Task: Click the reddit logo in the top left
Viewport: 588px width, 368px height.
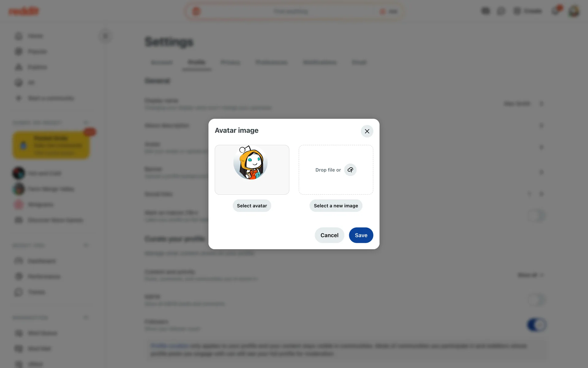Action: (x=24, y=11)
